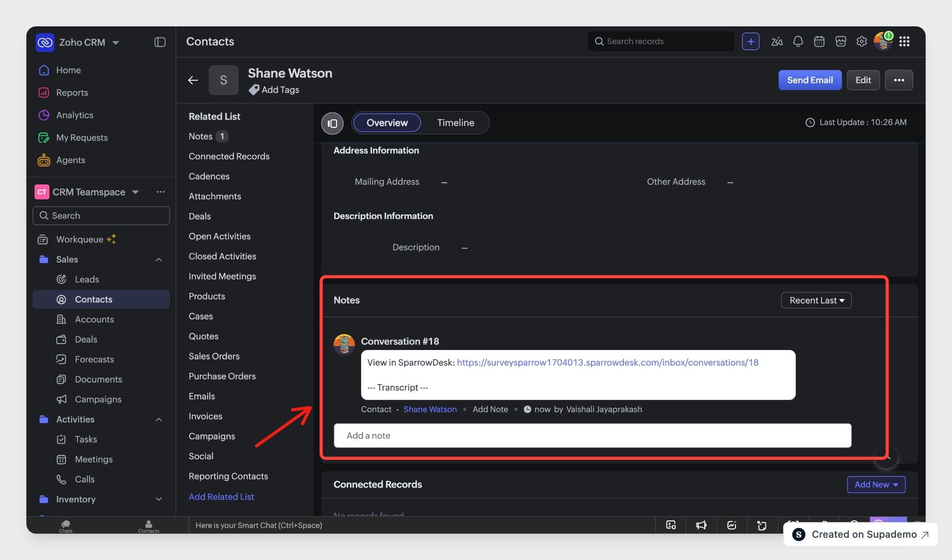The width and height of the screenshot is (952, 560).
Task: Click the Created on Supademo badge
Action: 861,534
